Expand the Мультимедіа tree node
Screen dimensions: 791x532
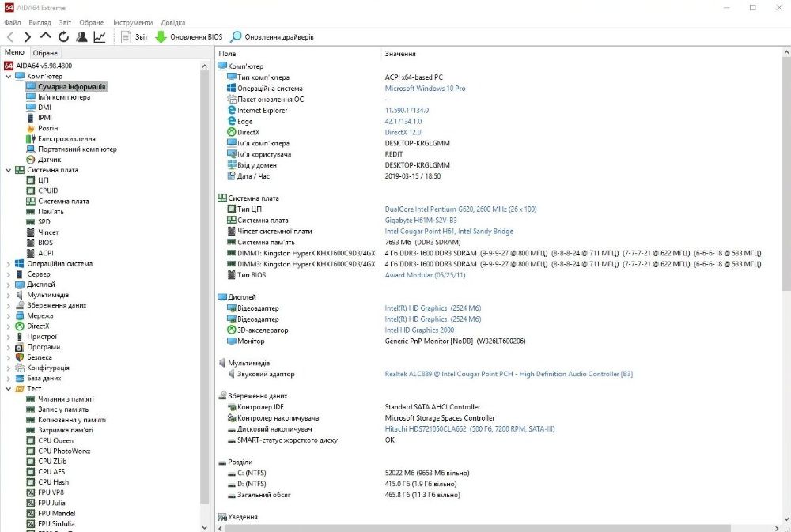tap(8, 295)
